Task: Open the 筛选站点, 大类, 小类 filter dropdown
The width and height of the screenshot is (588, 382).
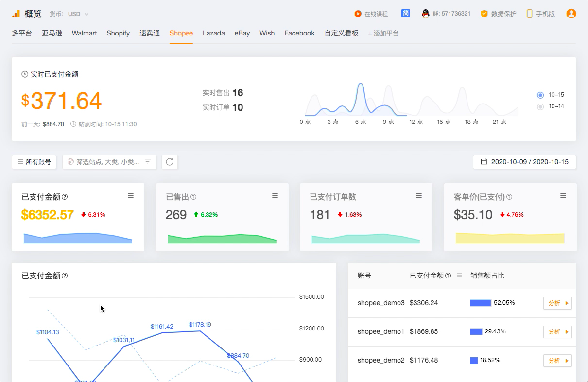Action: 109,162
